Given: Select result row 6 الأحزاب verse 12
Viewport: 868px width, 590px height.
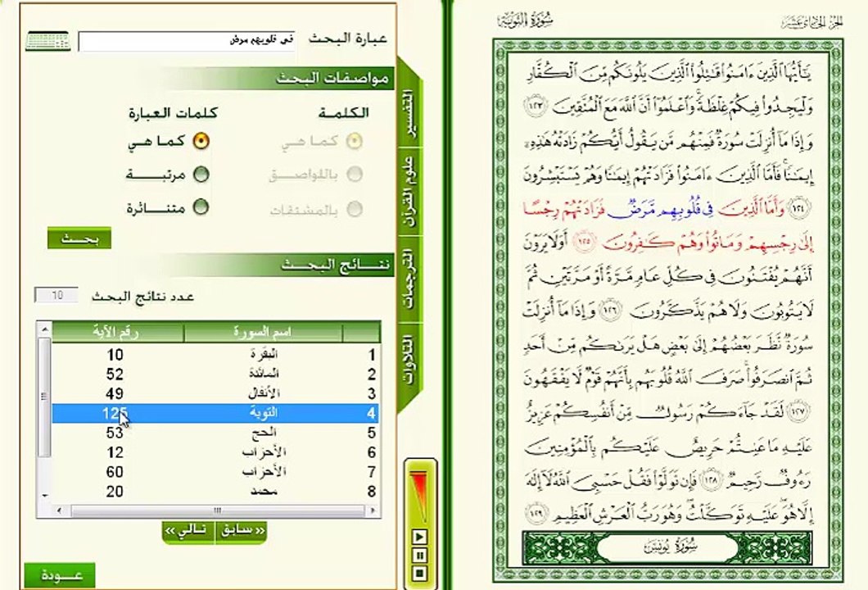Looking at the screenshot, I should [x=215, y=452].
